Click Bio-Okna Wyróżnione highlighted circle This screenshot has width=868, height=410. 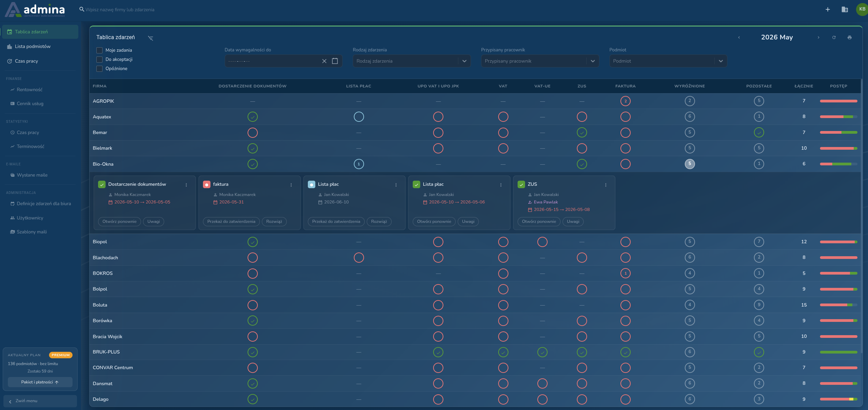point(690,164)
